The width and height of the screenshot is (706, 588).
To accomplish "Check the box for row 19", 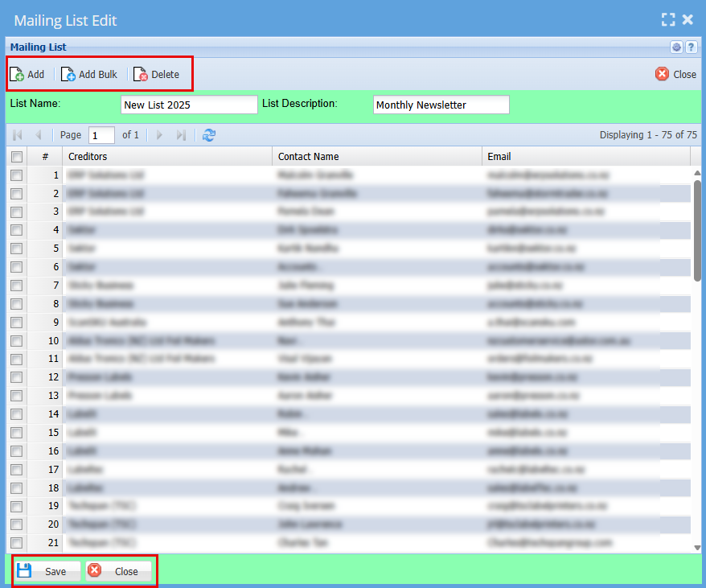I will pos(17,506).
